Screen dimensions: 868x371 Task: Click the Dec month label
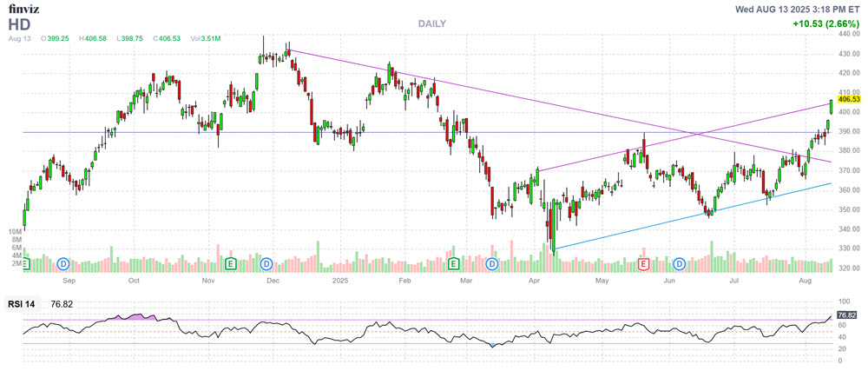(x=272, y=281)
